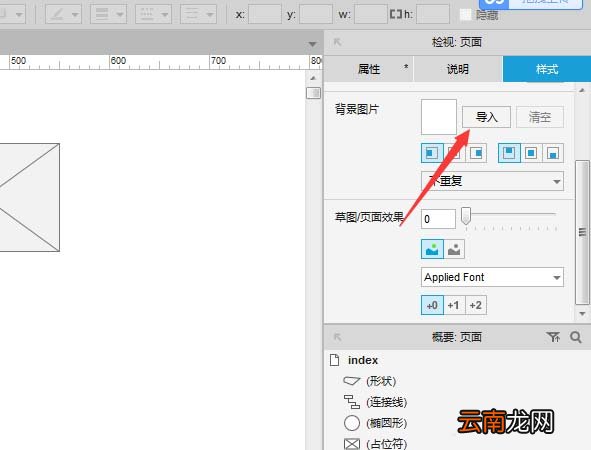Click the style panel scrollbar thumb

click(x=582, y=232)
